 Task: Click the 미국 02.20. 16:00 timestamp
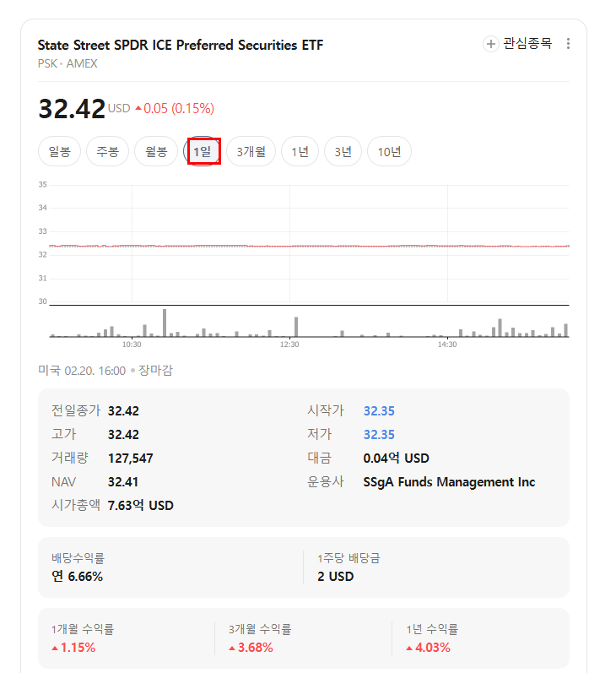[82, 371]
